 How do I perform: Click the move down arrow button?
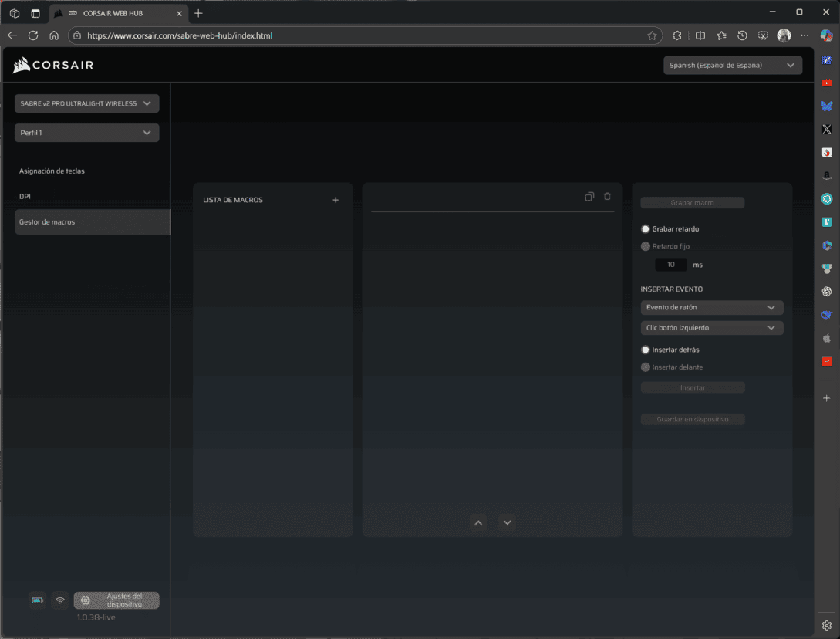[x=507, y=522]
